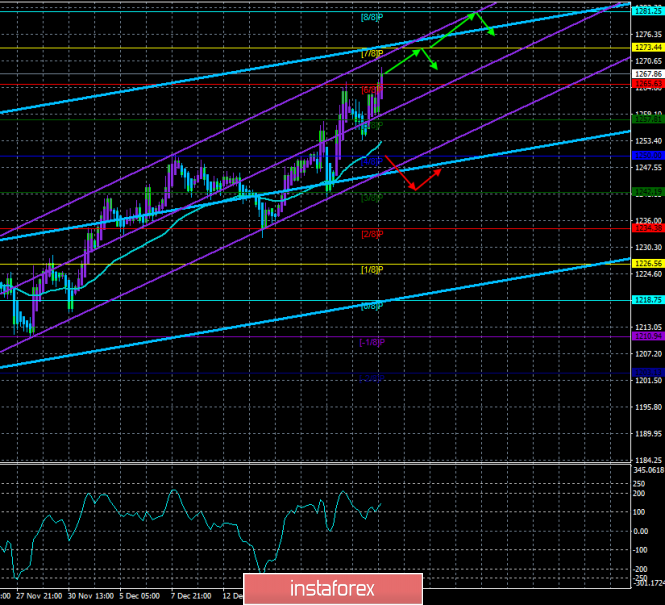This screenshot has height=605, width=665.
Task: Select the [7/8]P Murray level label
Action: click(371, 53)
